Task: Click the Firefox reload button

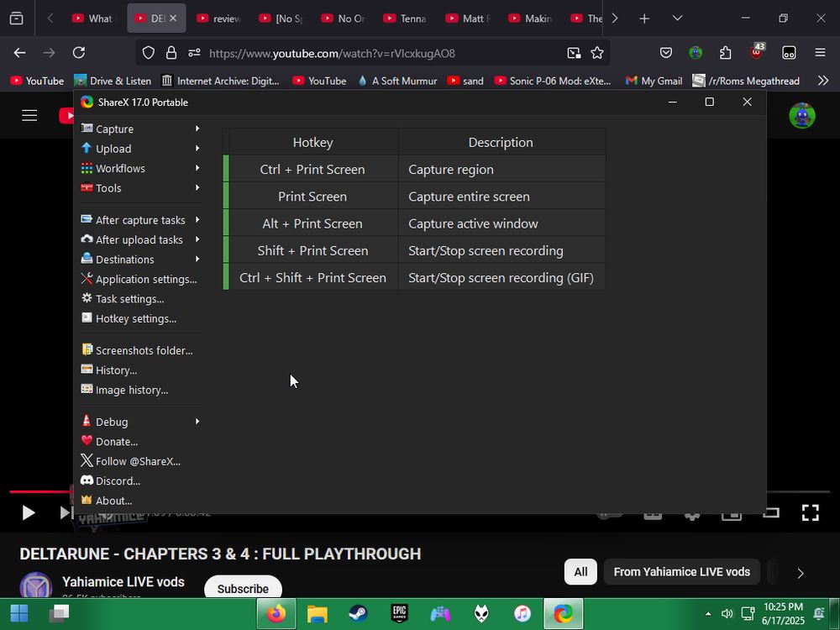Action: pyautogui.click(x=79, y=52)
